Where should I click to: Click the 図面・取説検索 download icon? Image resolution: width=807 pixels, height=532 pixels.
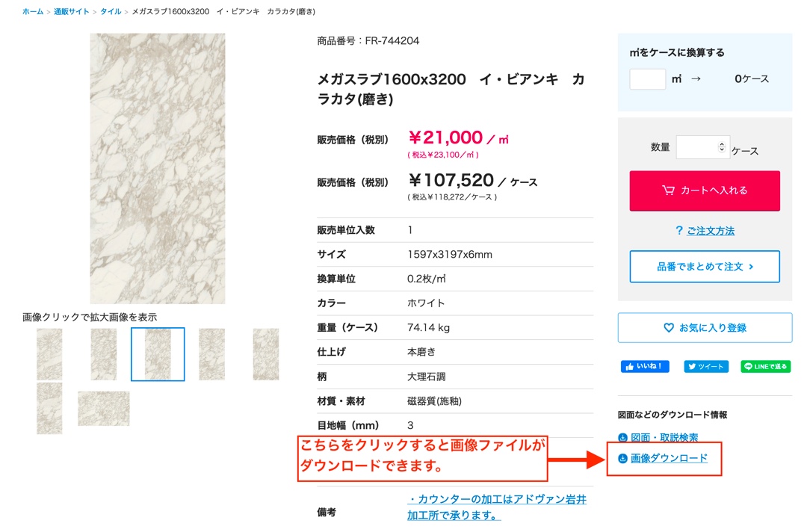622,438
